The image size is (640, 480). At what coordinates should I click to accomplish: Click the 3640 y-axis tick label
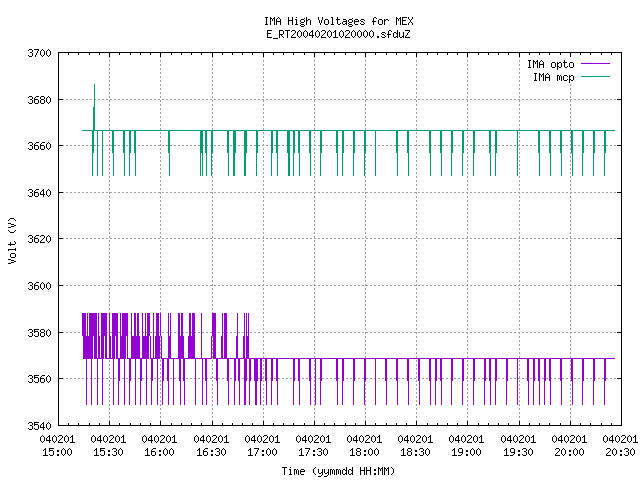(40, 192)
